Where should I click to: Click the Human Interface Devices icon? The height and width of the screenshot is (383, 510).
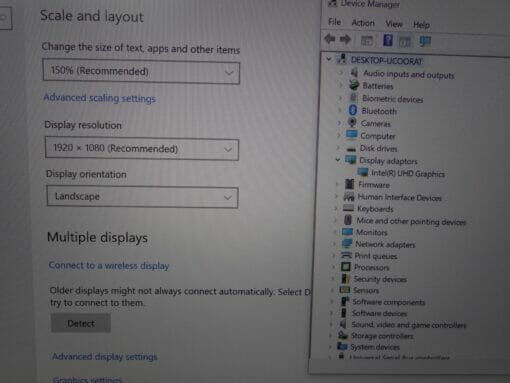349,196
